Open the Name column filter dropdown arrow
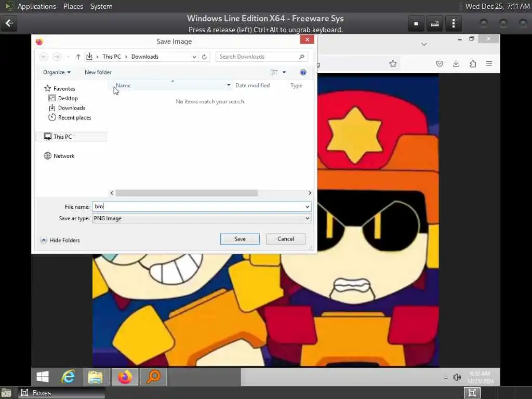Image resolution: width=532 pixels, height=399 pixels. tap(229, 86)
